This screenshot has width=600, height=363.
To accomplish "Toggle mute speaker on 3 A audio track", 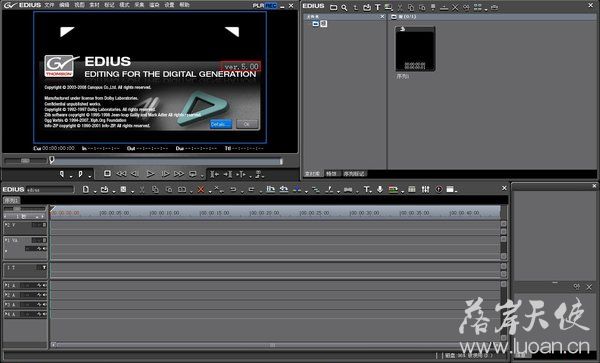I will pyautogui.click(x=44, y=304).
